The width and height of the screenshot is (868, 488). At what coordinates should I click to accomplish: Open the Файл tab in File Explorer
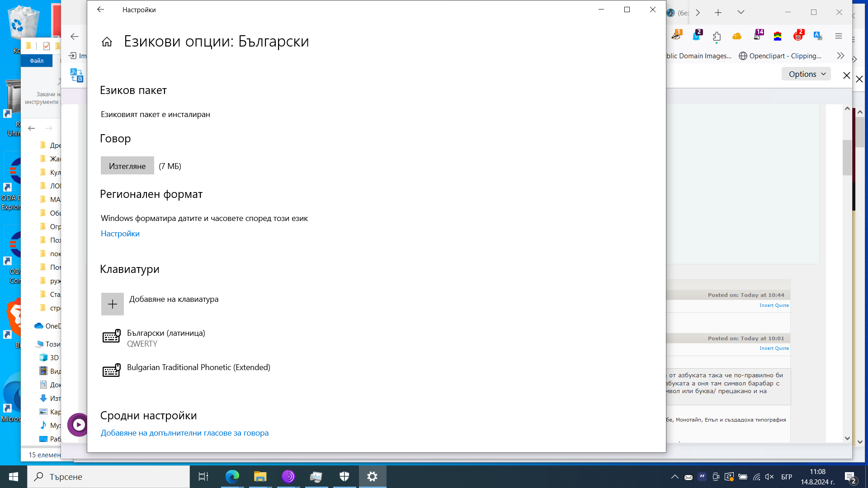[37, 61]
